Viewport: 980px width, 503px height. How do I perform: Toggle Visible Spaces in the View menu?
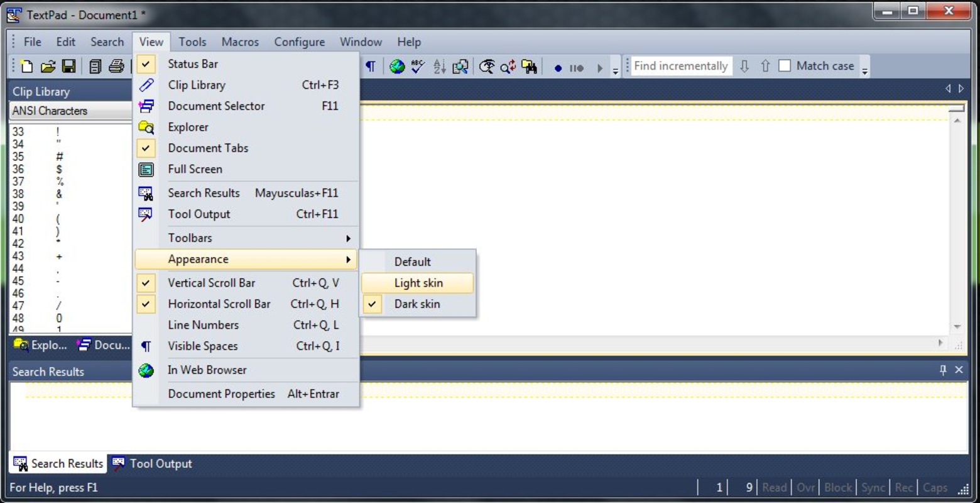pos(246,346)
